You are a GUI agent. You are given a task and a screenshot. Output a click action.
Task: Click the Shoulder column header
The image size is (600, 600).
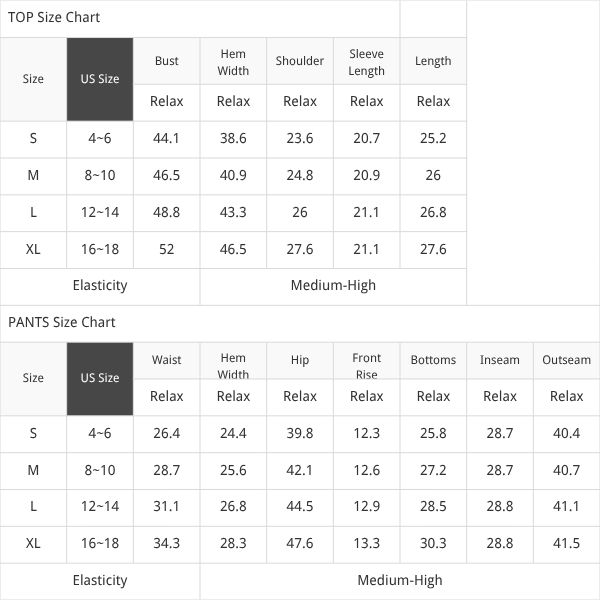tap(300, 61)
